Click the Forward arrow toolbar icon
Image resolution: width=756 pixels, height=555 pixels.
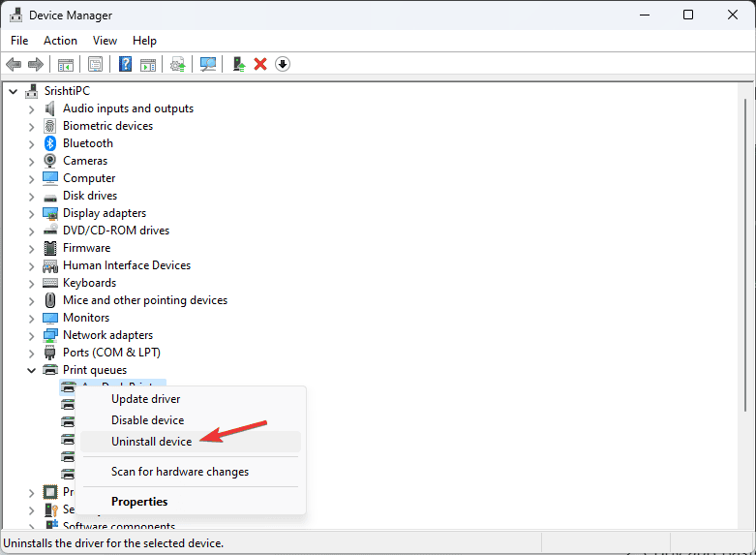pyautogui.click(x=36, y=64)
